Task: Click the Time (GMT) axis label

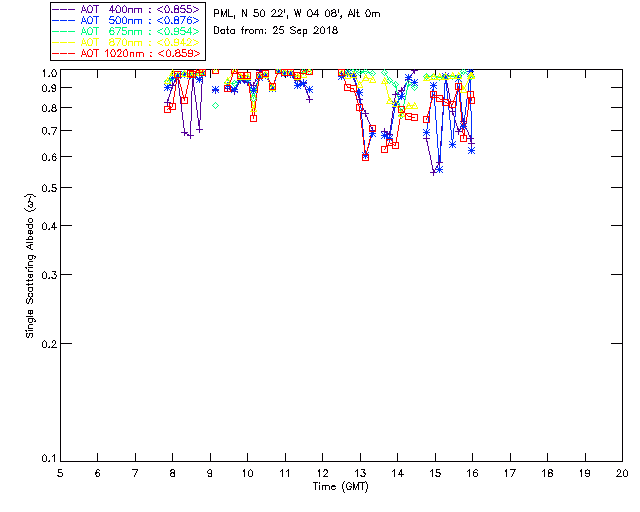Action: (341, 485)
